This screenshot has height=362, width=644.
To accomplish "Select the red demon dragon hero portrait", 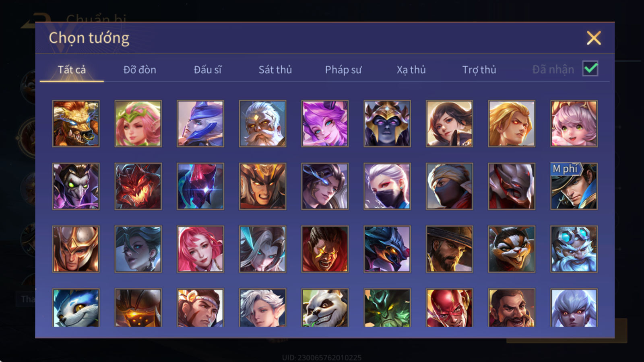I will point(138,186).
